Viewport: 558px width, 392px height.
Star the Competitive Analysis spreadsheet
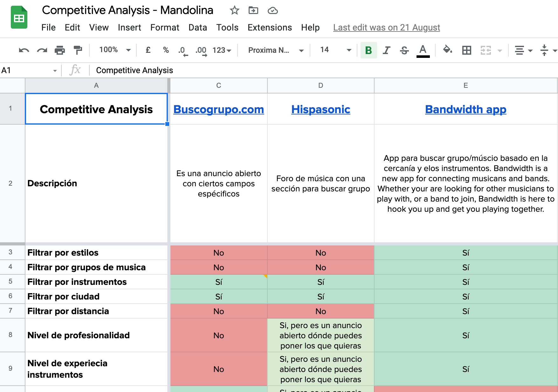coord(234,10)
